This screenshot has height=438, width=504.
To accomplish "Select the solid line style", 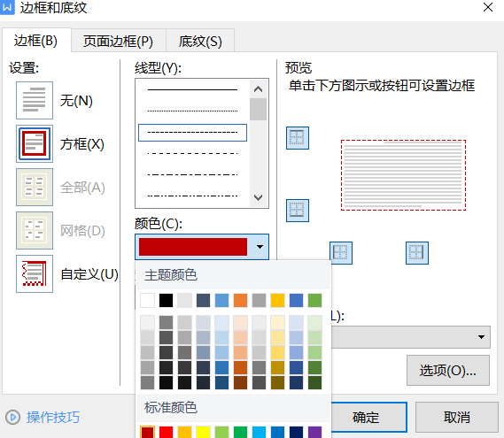I will click(192, 89).
